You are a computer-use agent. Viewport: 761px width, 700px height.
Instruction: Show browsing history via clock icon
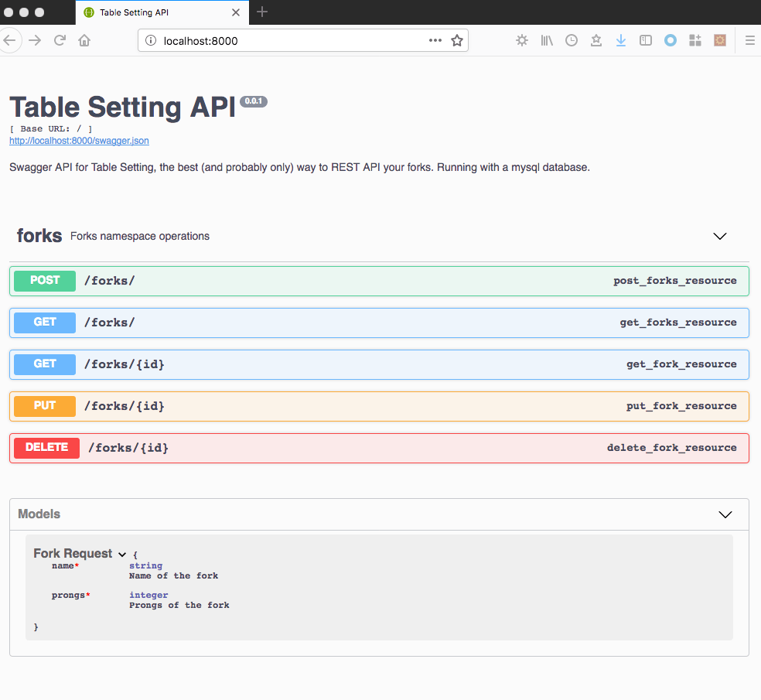[x=572, y=40]
